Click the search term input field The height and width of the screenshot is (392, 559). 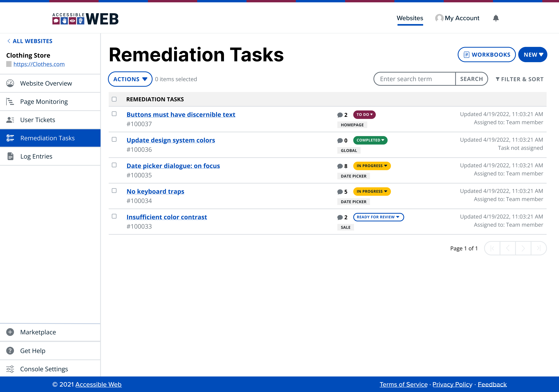[415, 79]
